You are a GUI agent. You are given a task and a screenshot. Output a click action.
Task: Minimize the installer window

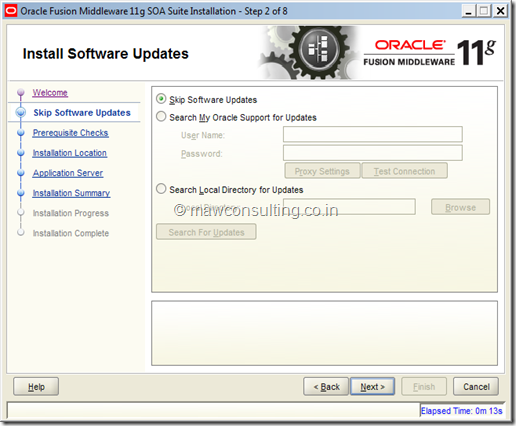click(468, 11)
